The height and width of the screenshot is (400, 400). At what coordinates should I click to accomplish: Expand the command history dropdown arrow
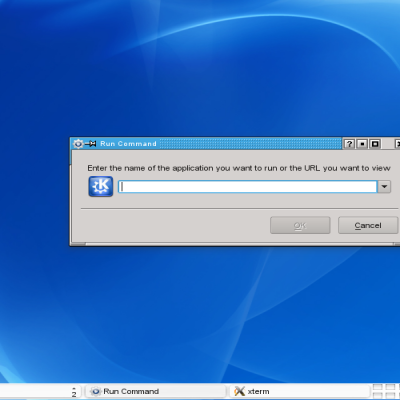click(384, 187)
